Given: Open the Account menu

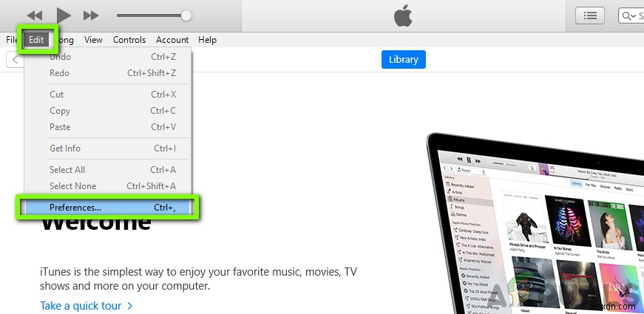Looking at the screenshot, I should pyautogui.click(x=172, y=40).
